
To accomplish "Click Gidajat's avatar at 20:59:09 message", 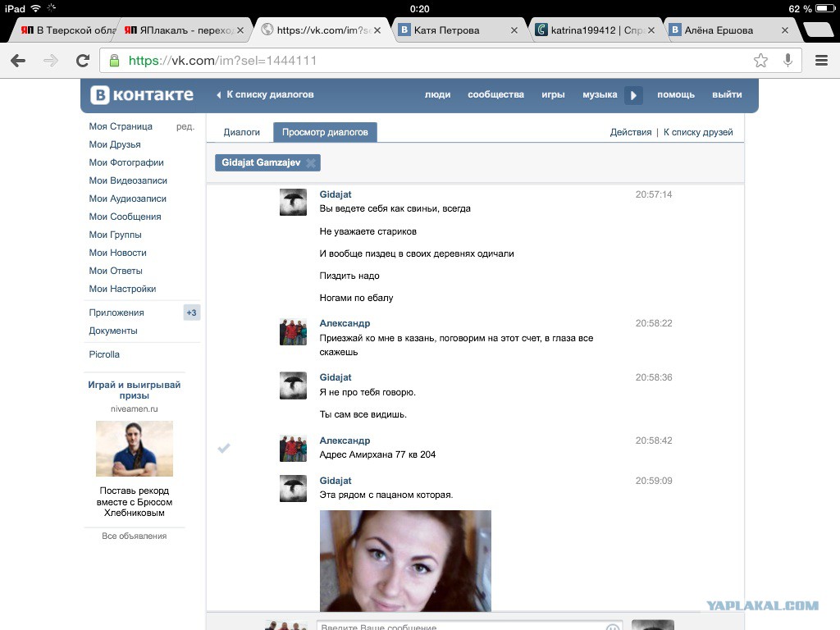I will click(x=293, y=489).
